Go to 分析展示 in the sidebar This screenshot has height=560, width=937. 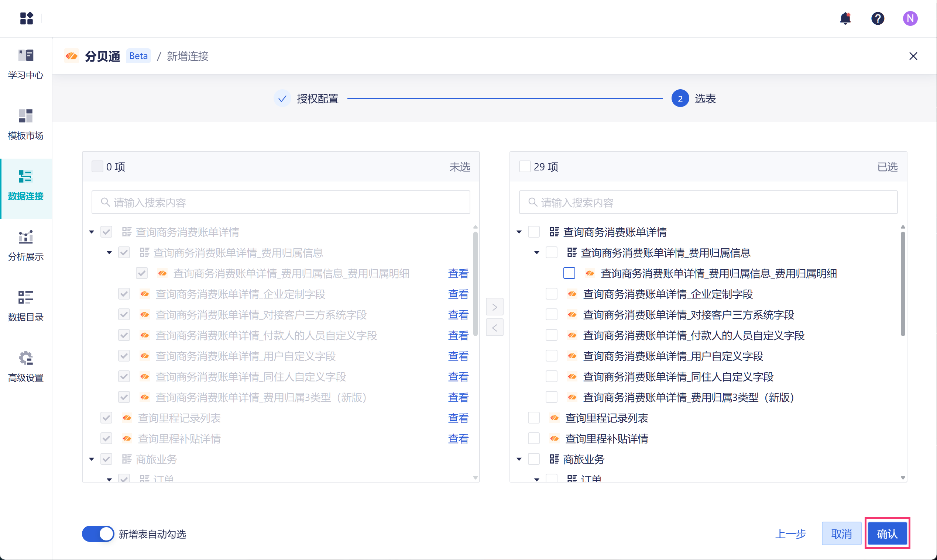coord(26,246)
